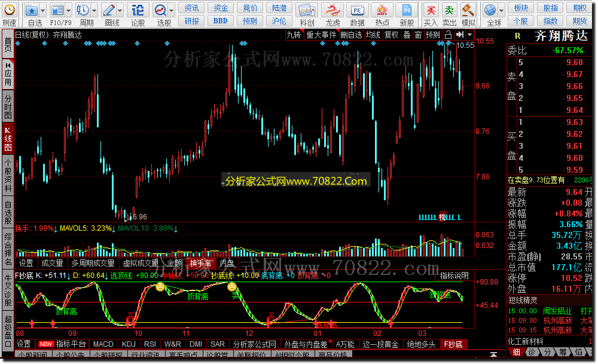Open the 自选 favorites star icon
Viewport: 598px width, 364px height.
[x=31, y=10]
